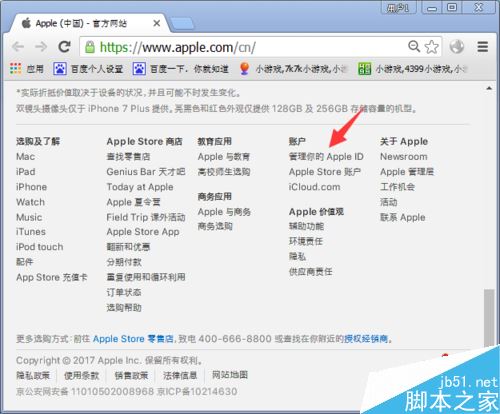Open the Apple 与商务 link
Viewport: 500px width, 414px height.
(x=224, y=212)
